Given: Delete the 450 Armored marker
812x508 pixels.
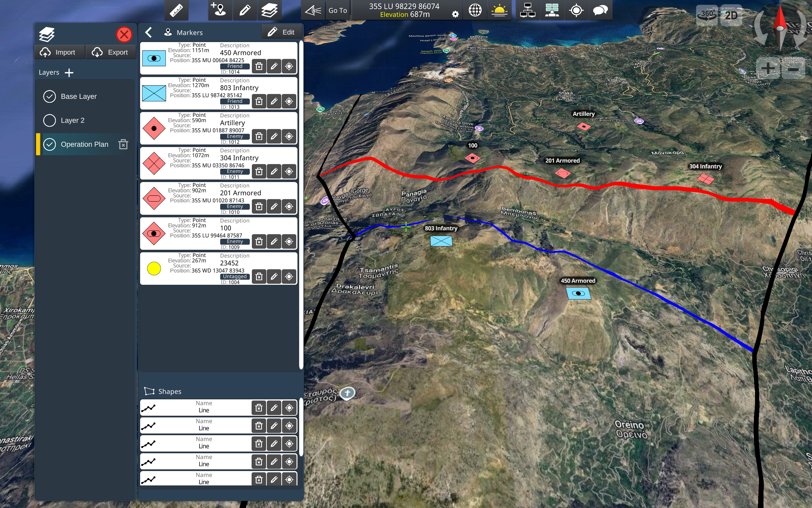Looking at the screenshot, I should 259,67.
